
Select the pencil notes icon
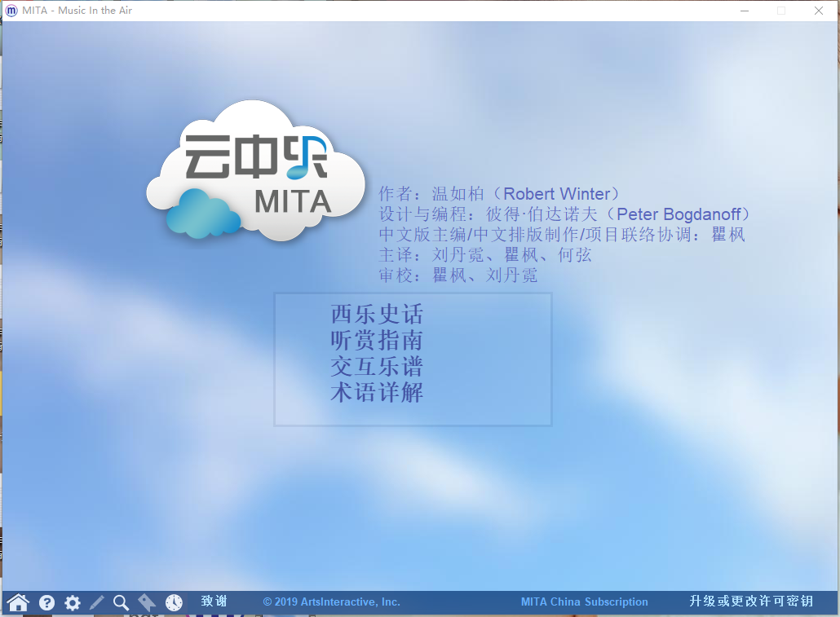97,602
